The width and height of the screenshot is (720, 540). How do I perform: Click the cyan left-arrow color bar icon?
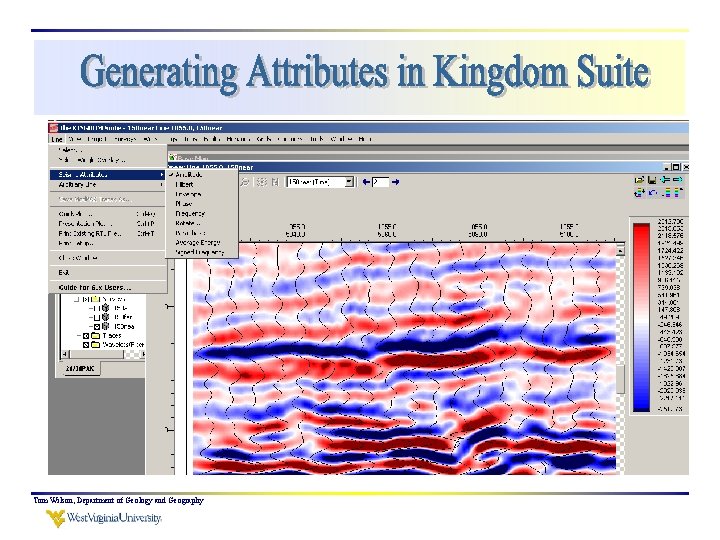point(664,180)
